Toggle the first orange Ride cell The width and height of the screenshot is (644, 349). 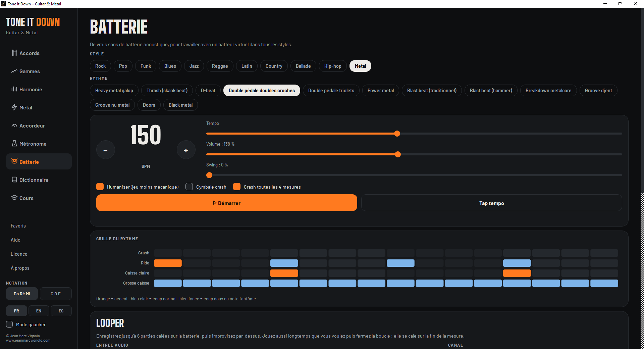tap(168, 263)
